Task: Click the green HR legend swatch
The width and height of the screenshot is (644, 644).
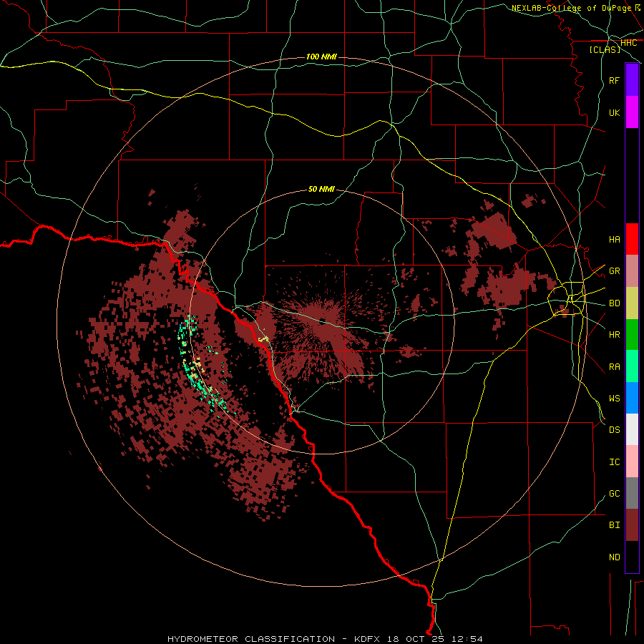Action: pos(632,335)
